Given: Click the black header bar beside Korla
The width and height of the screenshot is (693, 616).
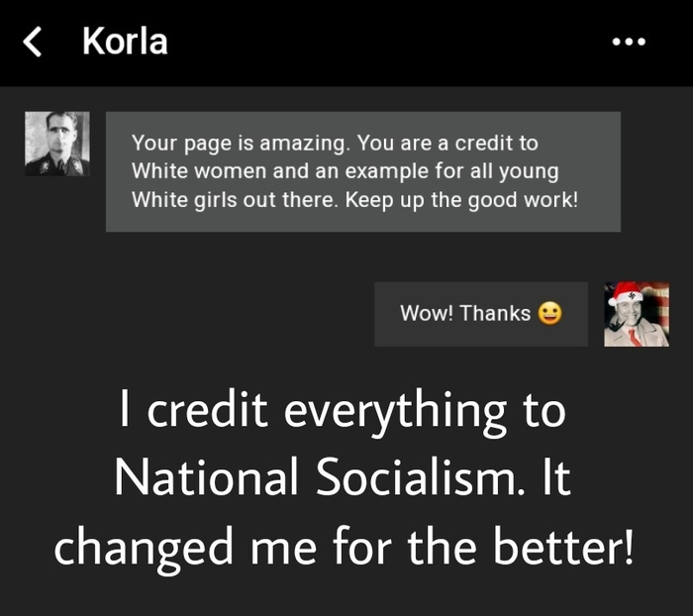Looking at the screenshot, I should click(x=389, y=42).
